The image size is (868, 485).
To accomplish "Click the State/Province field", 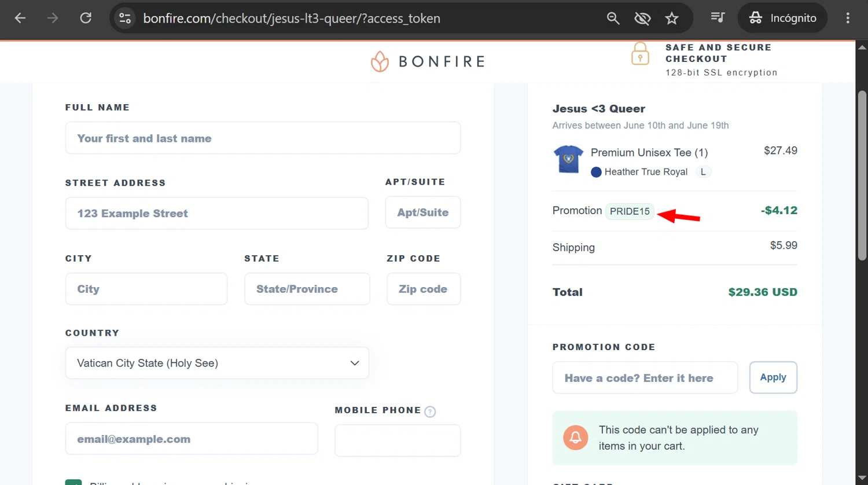I will (x=307, y=289).
